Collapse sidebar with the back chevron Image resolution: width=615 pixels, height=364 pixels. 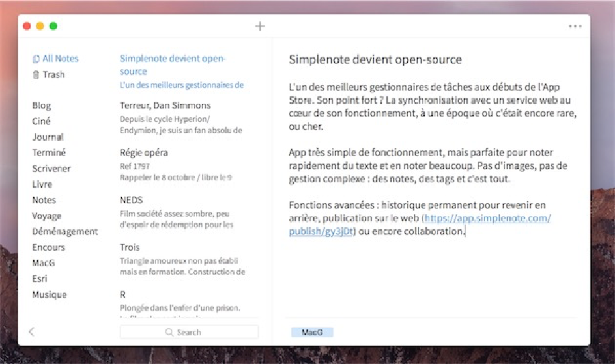coord(31,332)
